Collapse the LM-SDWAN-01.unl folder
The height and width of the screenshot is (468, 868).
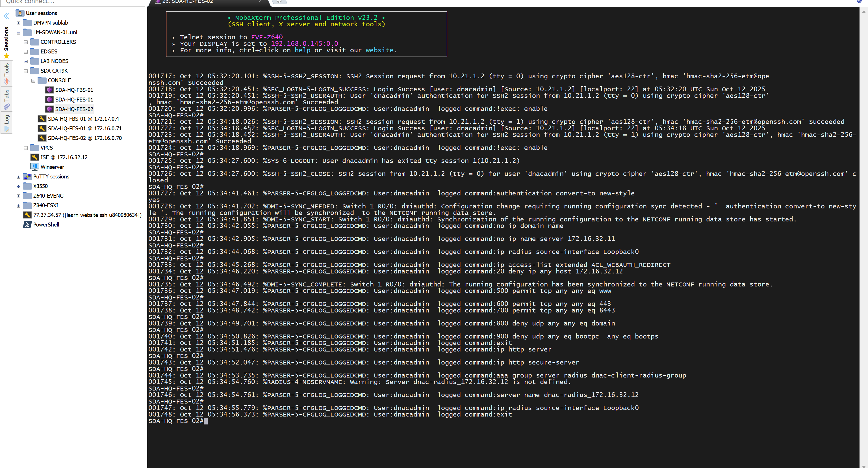click(19, 32)
